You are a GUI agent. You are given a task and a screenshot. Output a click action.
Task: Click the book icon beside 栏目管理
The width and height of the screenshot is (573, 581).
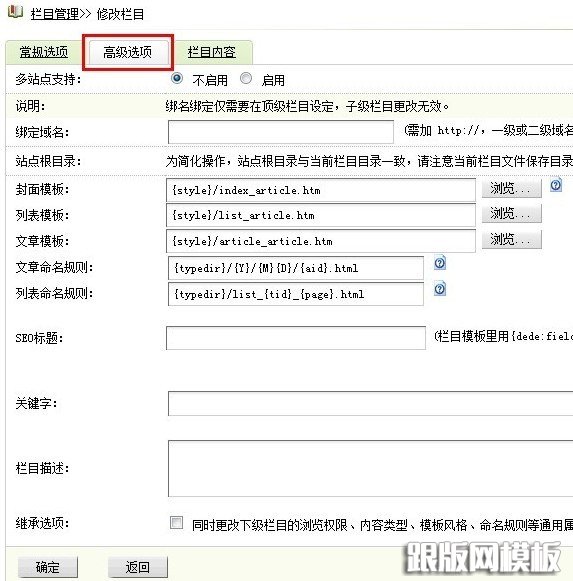coord(15,12)
